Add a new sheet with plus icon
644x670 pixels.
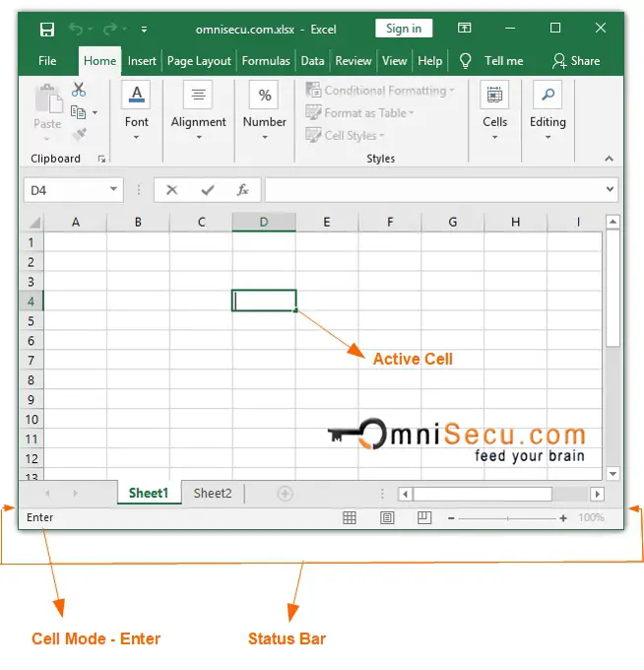[x=285, y=494]
